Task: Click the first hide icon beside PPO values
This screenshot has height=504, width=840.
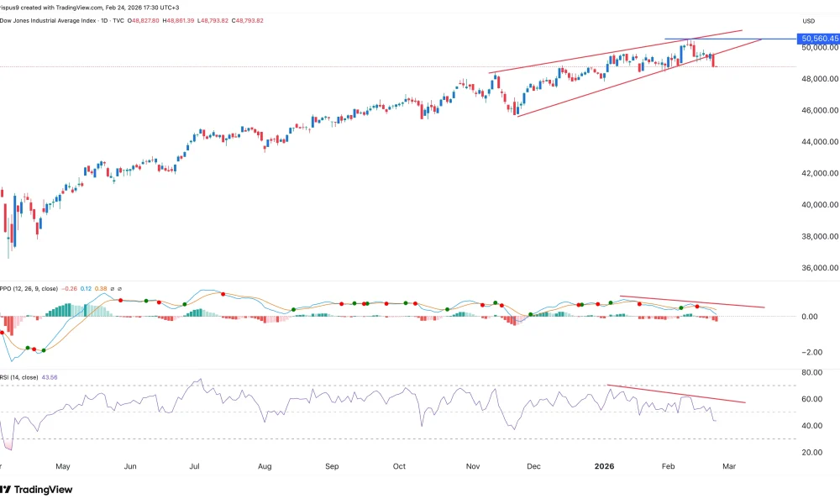Action: point(113,289)
